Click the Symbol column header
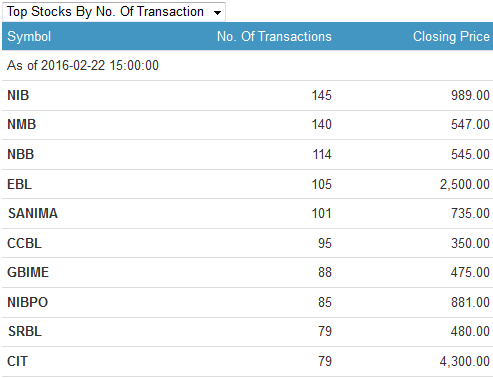The image size is (493, 378). click(29, 36)
